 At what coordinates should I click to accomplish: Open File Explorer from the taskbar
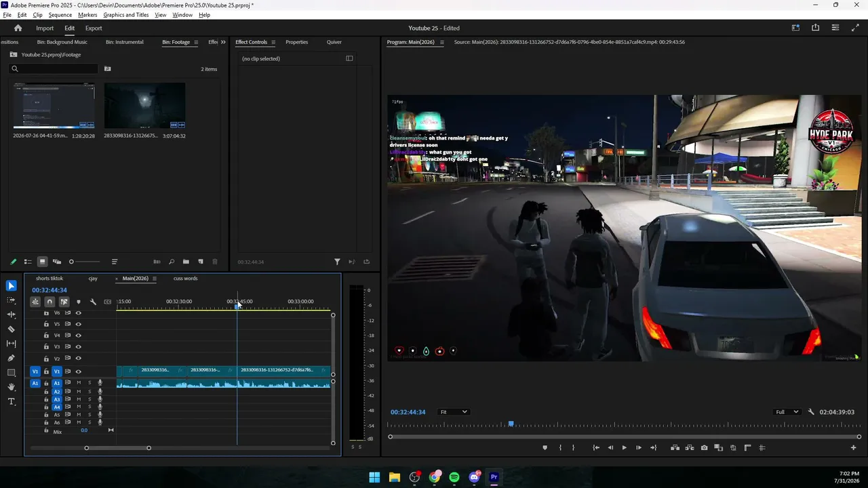[394, 477]
